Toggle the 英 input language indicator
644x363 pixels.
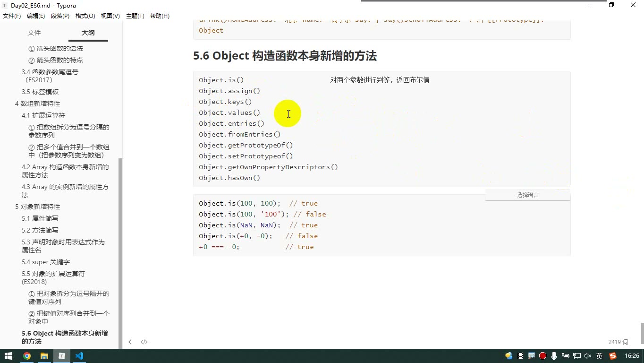[x=599, y=356]
